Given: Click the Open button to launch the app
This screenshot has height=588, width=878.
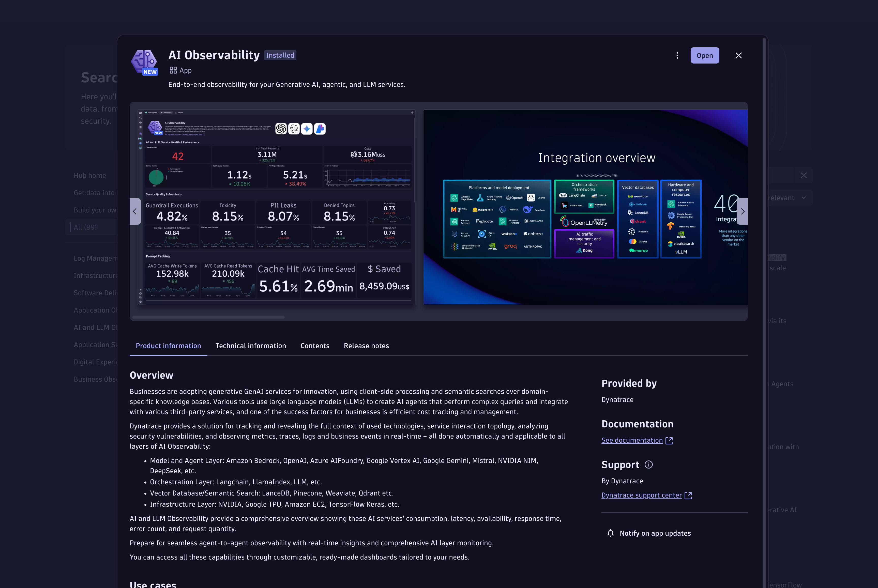Looking at the screenshot, I should [x=705, y=55].
